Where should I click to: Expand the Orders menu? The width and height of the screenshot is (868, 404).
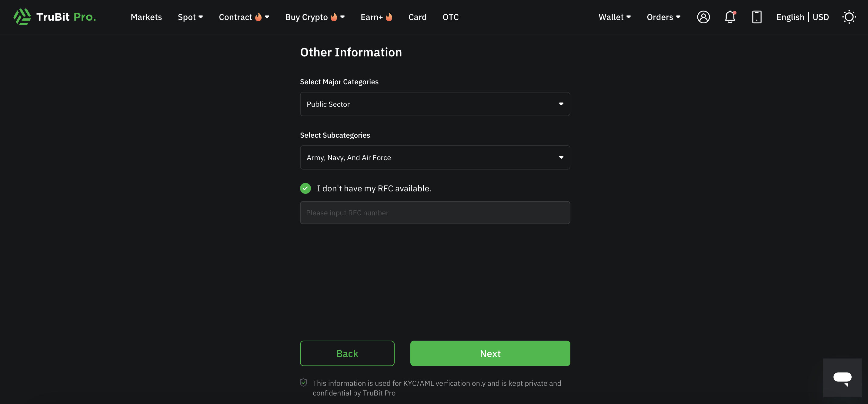(x=663, y=17)
